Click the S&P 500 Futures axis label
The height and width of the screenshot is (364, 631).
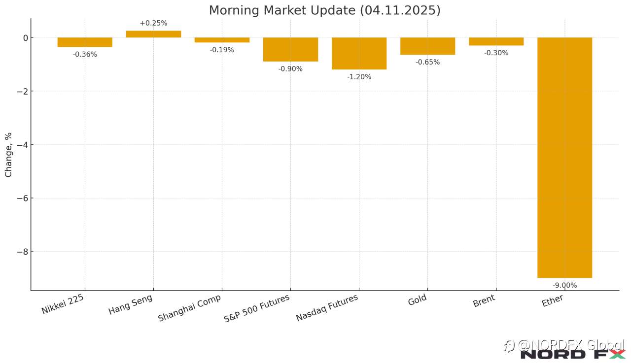256,308
